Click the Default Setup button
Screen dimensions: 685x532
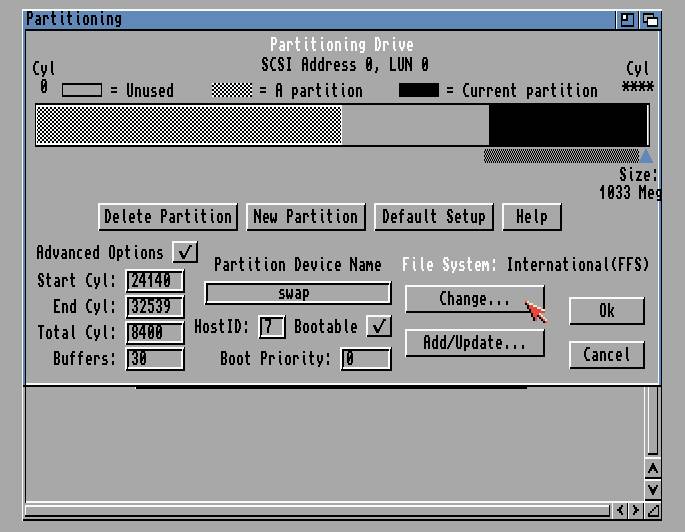433,217
